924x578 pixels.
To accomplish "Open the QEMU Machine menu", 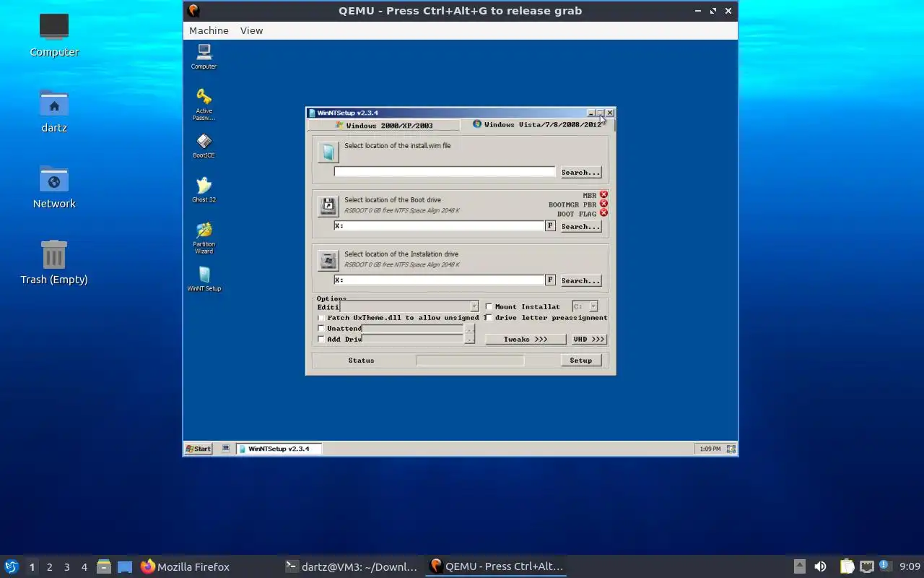I will [209, 30].
